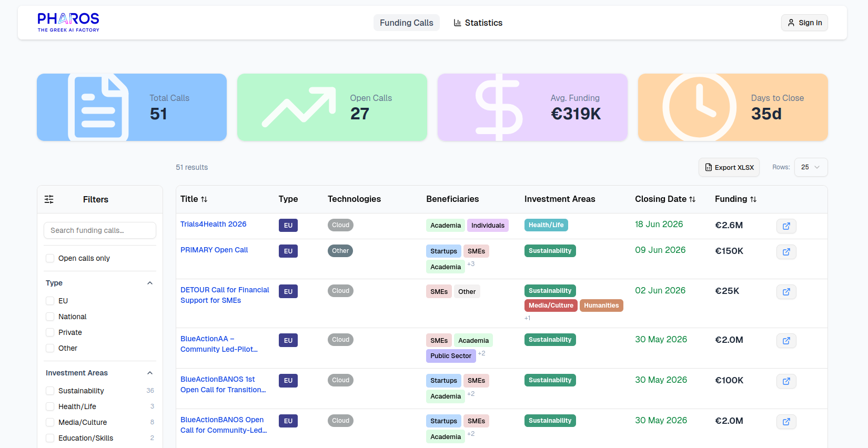Viewport: 868px width, 448px height.
Task: Click the Search funding calls input field
Action: coord(100,230)
